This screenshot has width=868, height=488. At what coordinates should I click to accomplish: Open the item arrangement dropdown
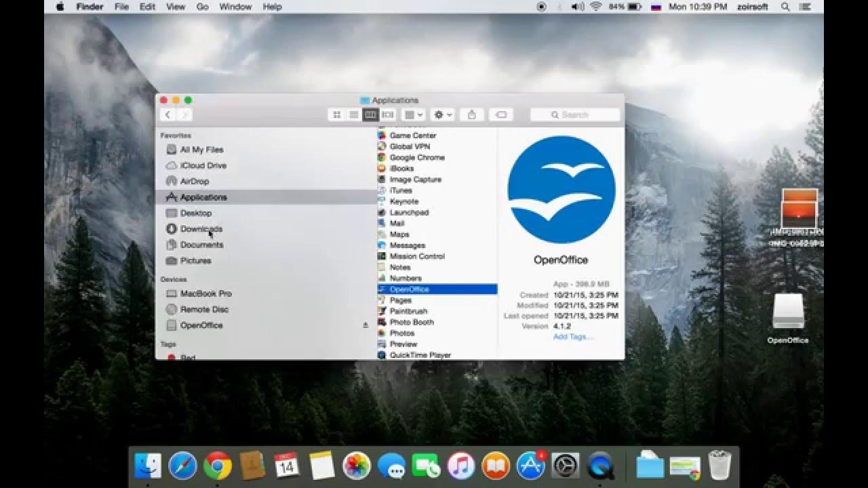tap(414, 115)
